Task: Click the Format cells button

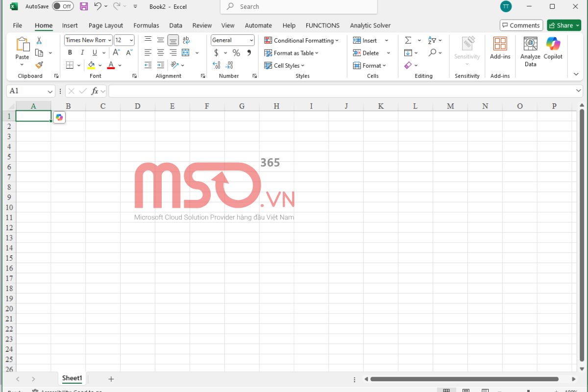Action: [369, 65]
